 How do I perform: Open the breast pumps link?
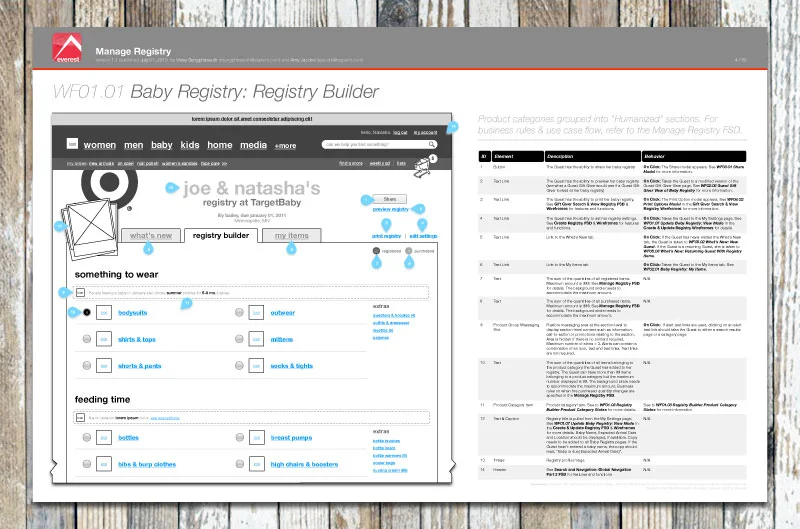tap(291, 438)
